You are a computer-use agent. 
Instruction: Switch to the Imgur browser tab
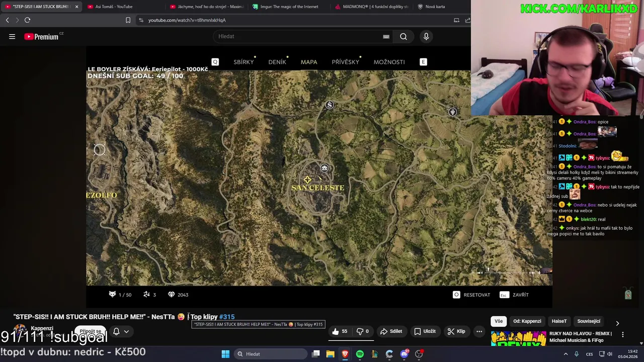click(289, 7)
